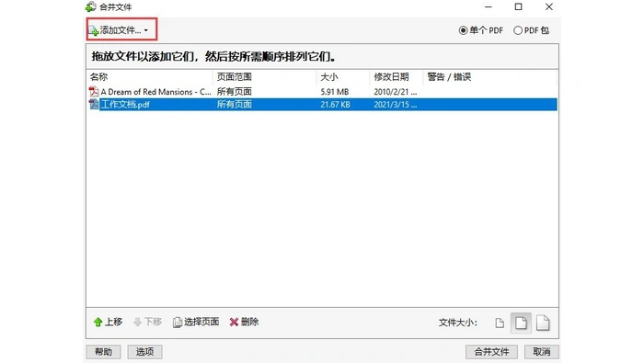
Task: Click 所有页面 in the Red Mansions row
Action: pyautogui.click(x=234, y=92)
